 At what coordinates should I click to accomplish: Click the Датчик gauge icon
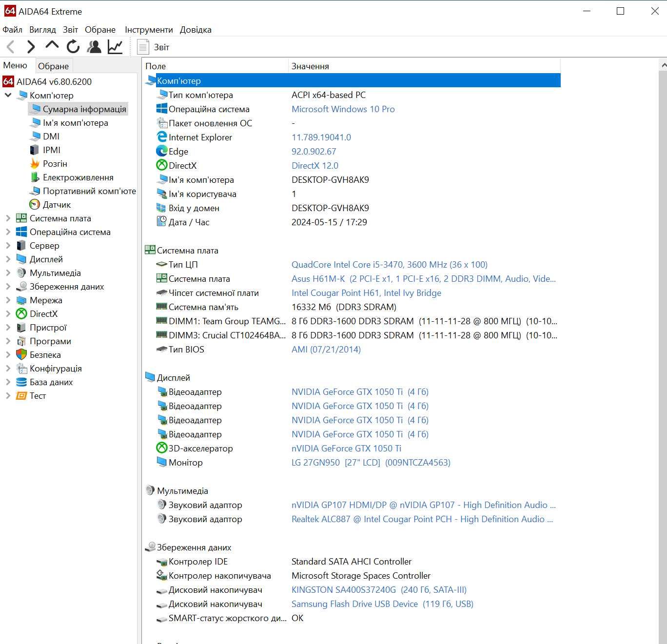[35, 205]
